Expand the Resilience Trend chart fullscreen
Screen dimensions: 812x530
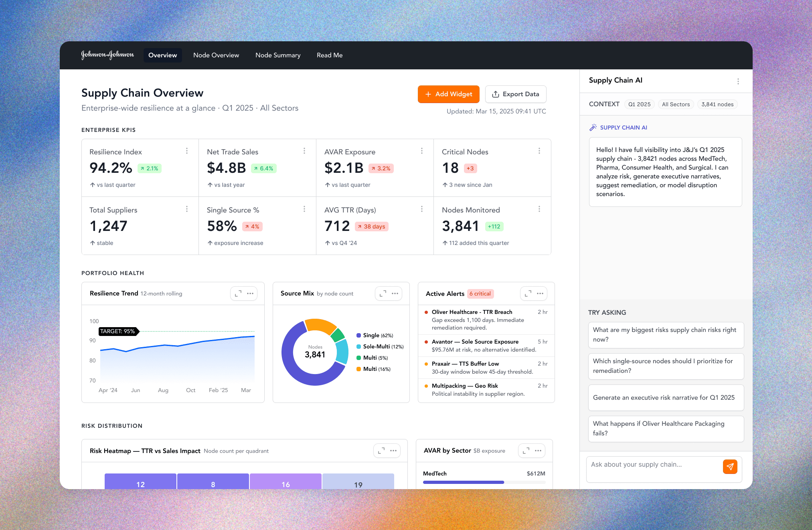click(x=238, y=293)
